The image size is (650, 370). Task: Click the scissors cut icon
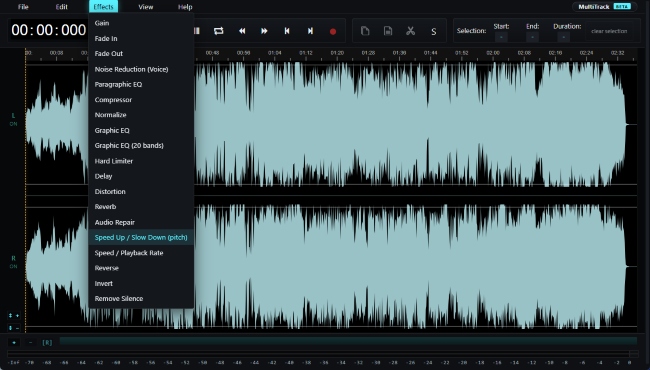tap(410, 31)
